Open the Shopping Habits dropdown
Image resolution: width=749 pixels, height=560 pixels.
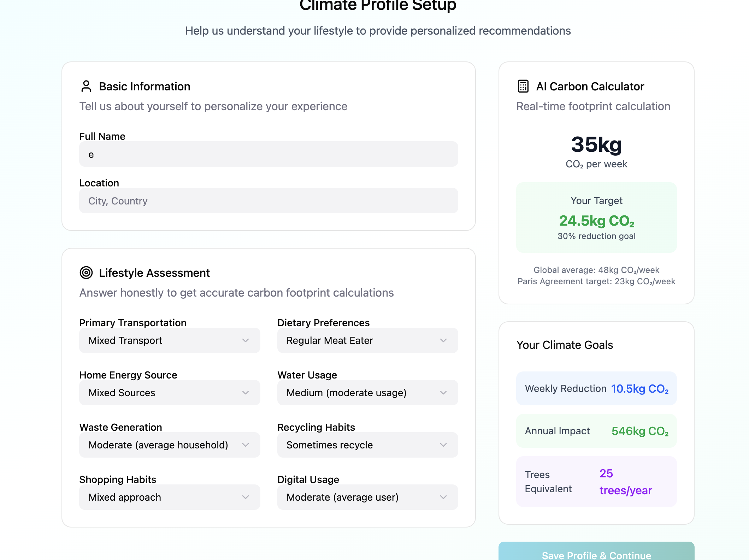[170, 497]
